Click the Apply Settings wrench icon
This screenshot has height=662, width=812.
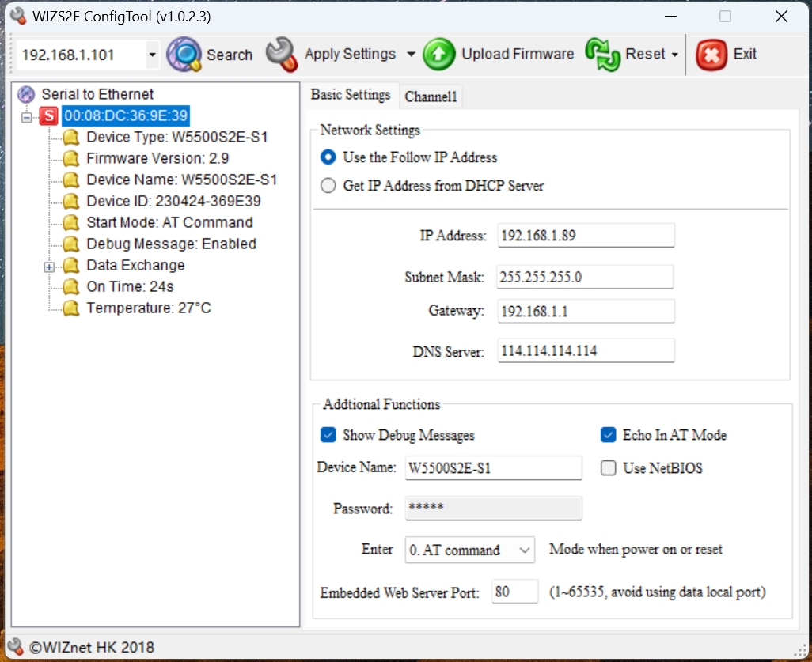pos(282,55)
